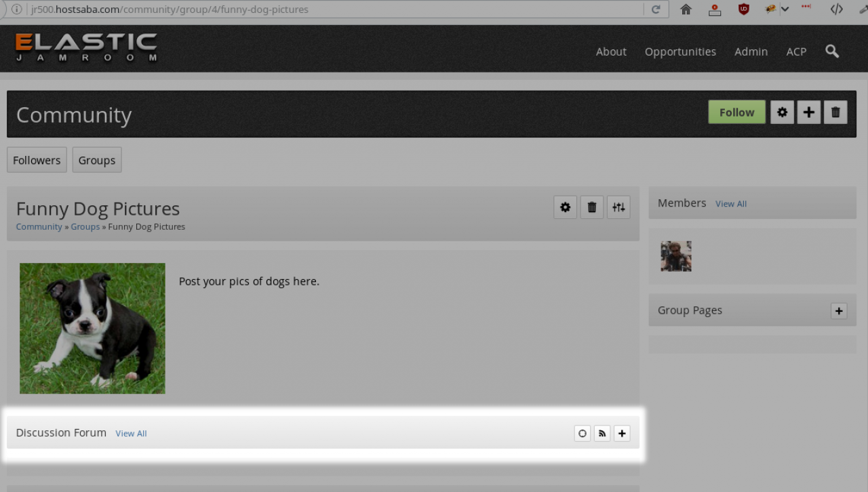Viewport: 868px width, 492px height.
Task: Go to Community breadcrumb link
Action: point(39,226)
